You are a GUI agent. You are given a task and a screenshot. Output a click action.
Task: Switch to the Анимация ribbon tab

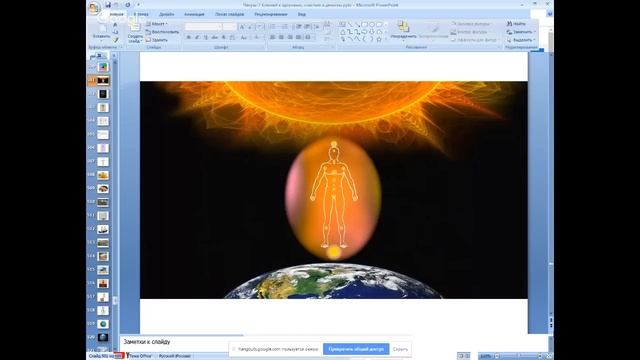[x=194, y=14]
